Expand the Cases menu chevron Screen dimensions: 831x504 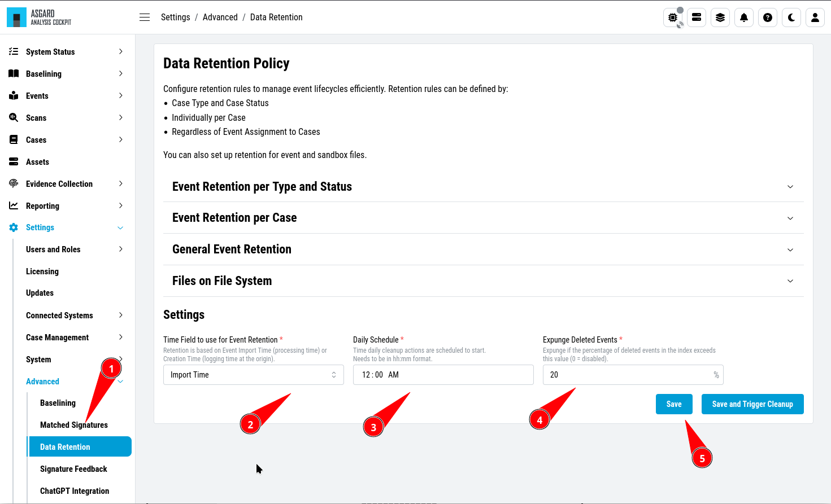[x=120, y=139]
